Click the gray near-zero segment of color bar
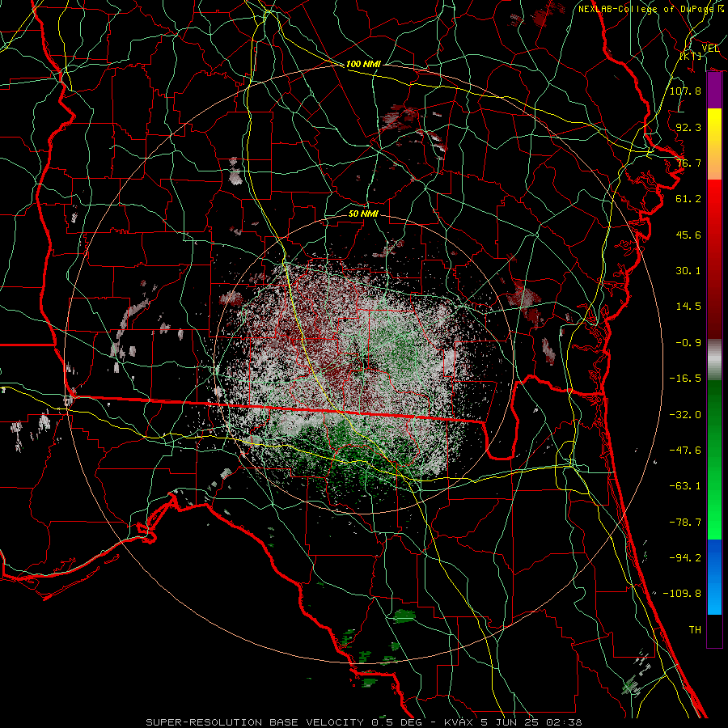The height and width of the screenshot is (728, 728). pos(714,360)
